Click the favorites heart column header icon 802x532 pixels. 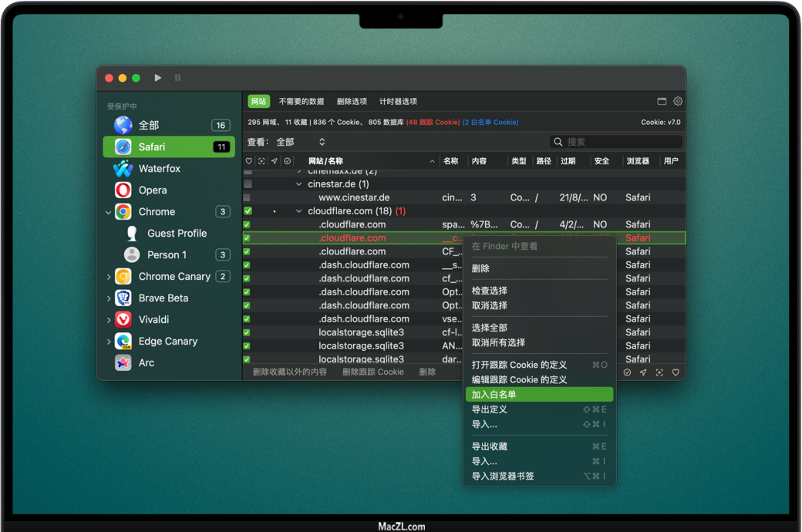248,161
